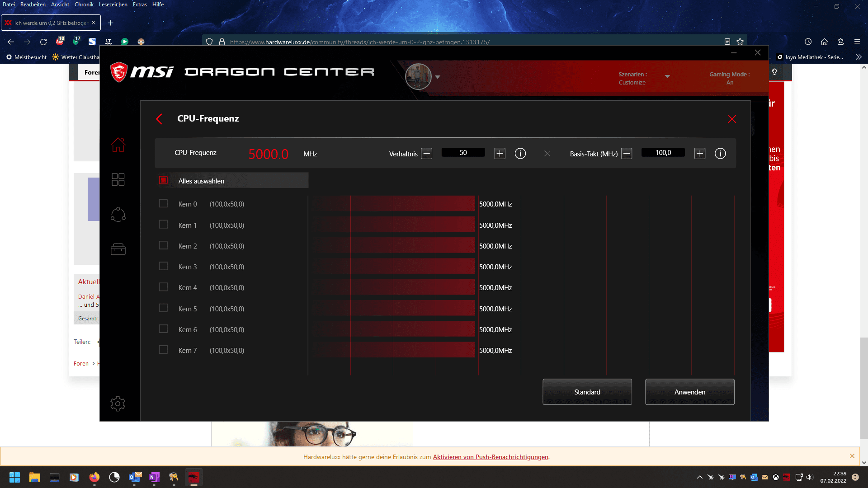Open Firefox history clock icon
This screenshot has width=868, height=488.
click(x=808, y=42)
